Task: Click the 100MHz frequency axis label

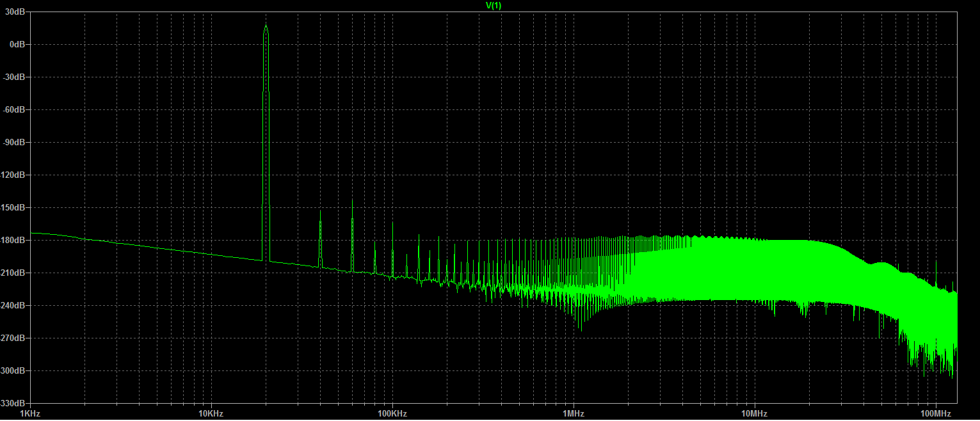Action: click(935, 414)
